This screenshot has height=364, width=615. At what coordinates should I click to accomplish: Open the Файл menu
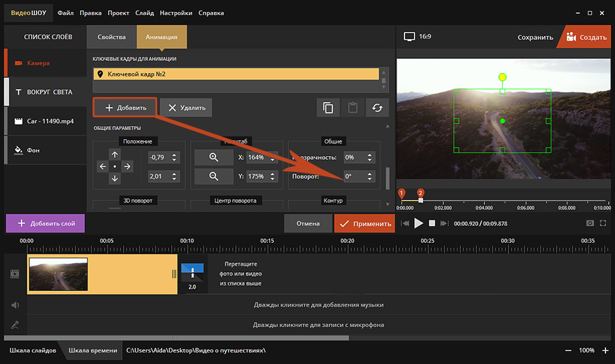[x=65, y=13]
